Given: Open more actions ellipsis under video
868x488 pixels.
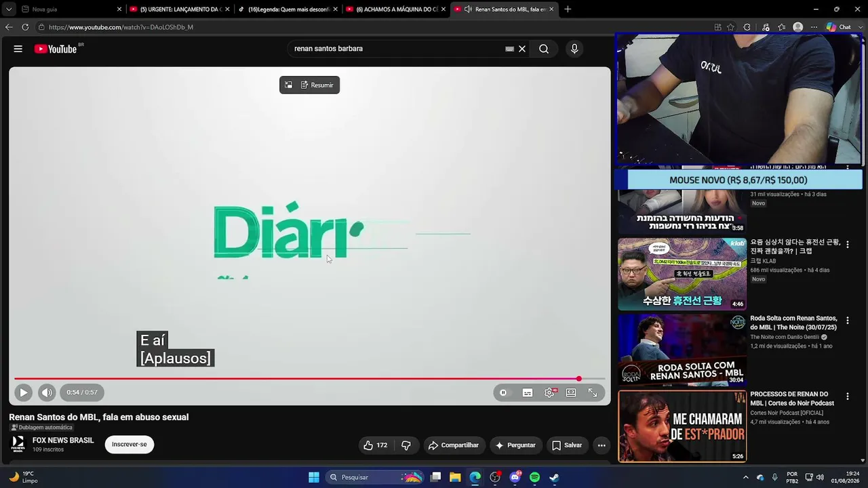Looking at the screenshot, I should [x=601, y=445].
